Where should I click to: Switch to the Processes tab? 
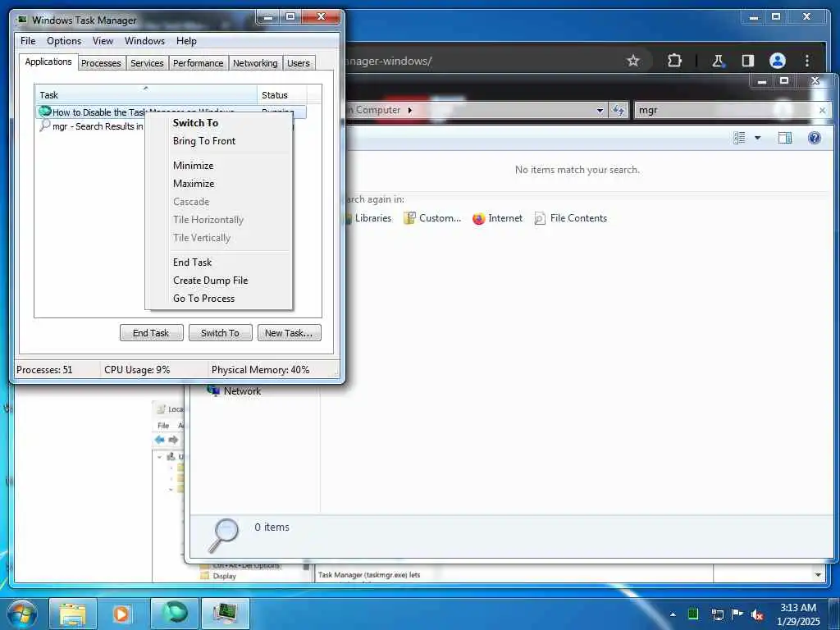pyautogui.click(x=101, y=63)
